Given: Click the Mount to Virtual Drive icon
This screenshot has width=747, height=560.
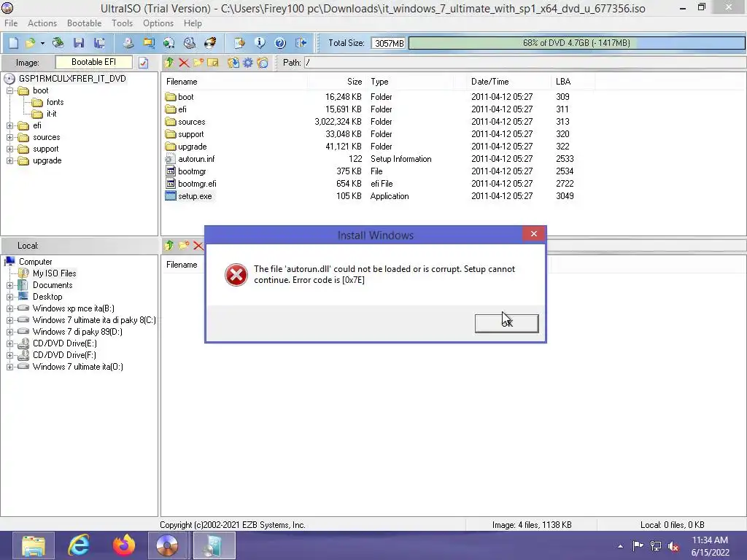Looking at the screenshot, I should pos(190,43).
